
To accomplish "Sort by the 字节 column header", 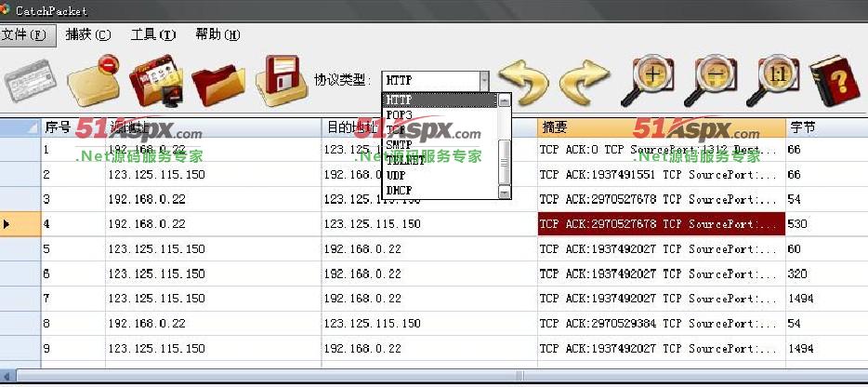I will pyautogui.click(x=826, y=127).
